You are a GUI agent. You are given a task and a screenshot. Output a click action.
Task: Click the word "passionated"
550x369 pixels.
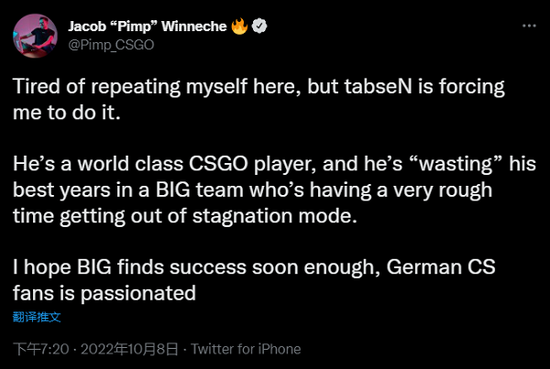(138, 293)
